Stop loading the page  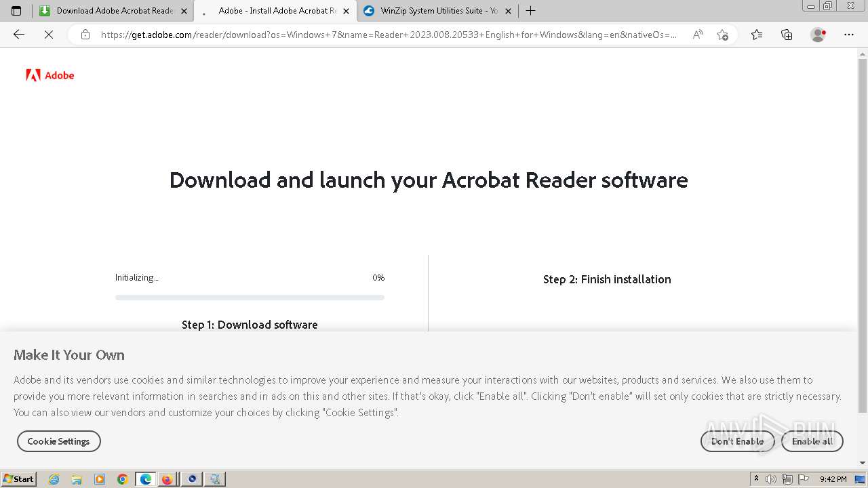[49, 35]
